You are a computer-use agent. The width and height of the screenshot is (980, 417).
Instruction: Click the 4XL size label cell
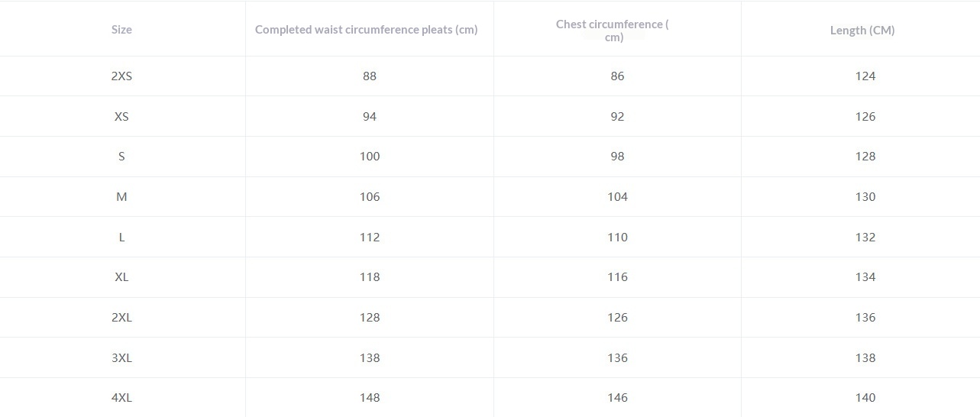(121, 398)
